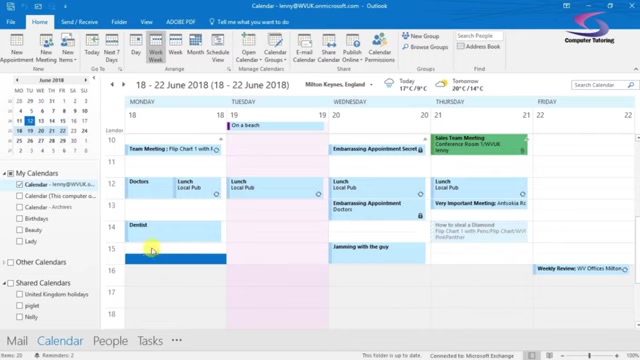Create a New Appointment from the ribbon
This screenshot has height=360, width=640.
tap(16, 48)
